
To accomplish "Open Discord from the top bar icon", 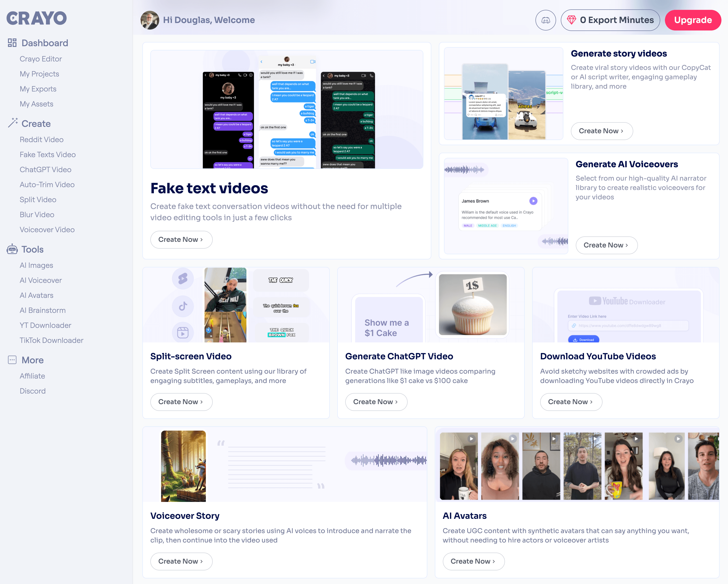I will (x=545, y=20).
